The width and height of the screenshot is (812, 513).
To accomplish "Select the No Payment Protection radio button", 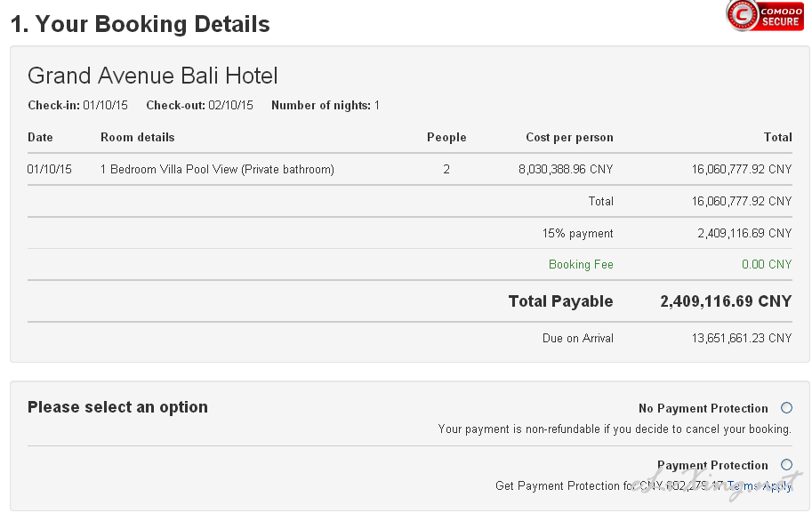I will tap(786, 408).
